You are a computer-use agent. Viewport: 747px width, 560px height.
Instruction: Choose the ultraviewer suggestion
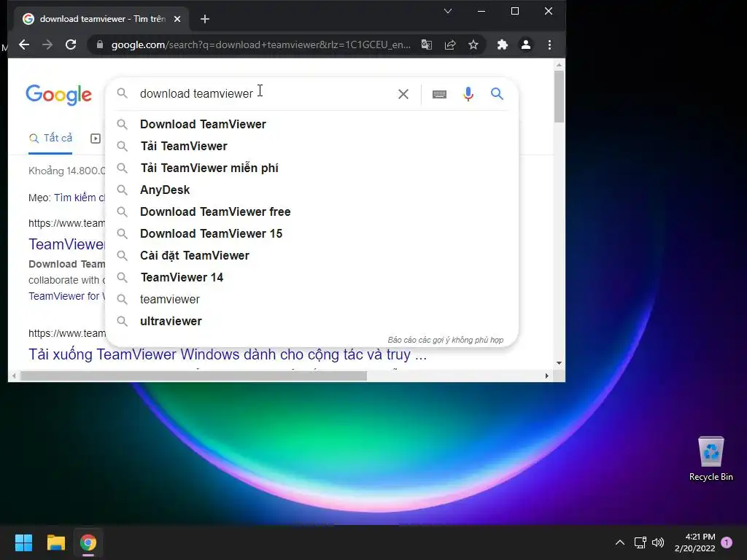point(312,322)
